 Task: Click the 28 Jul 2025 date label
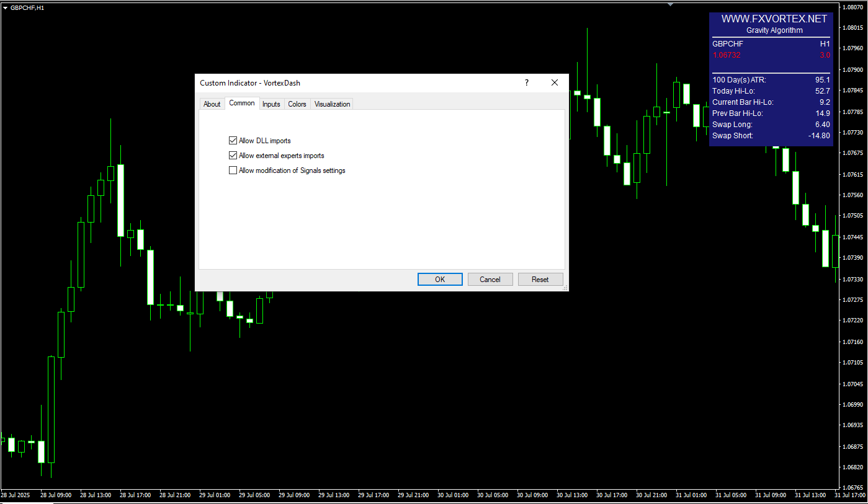[16, 496]
